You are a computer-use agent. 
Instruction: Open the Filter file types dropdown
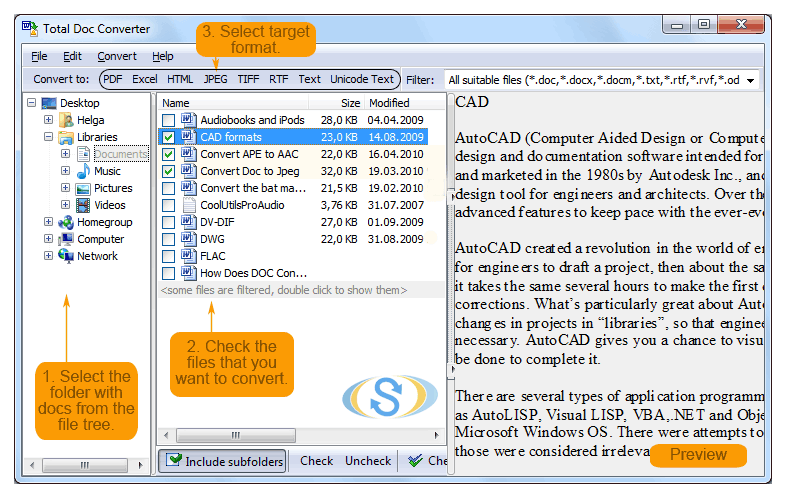[750, 81]
